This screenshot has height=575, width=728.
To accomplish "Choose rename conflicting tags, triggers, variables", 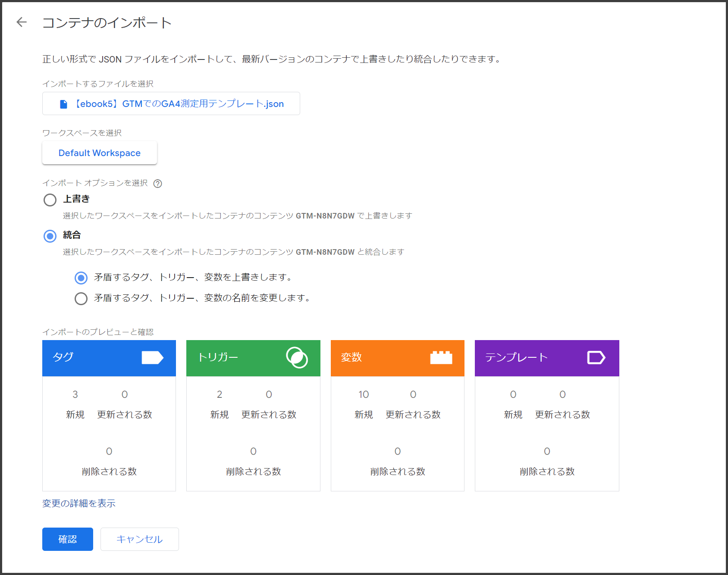I will pyautogui.click(x=81, y=299).
